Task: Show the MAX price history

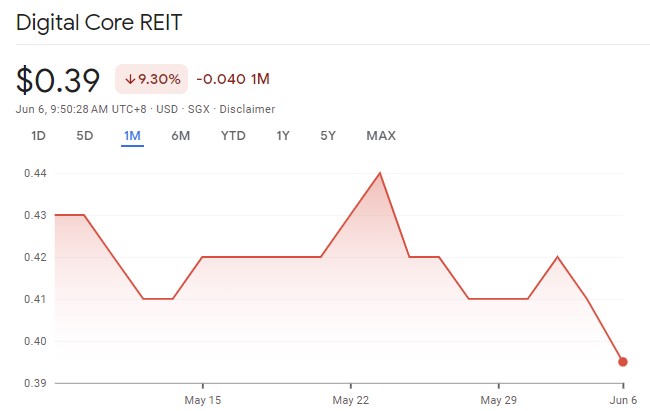Action: pyautogui.click(x=381, y=136)
